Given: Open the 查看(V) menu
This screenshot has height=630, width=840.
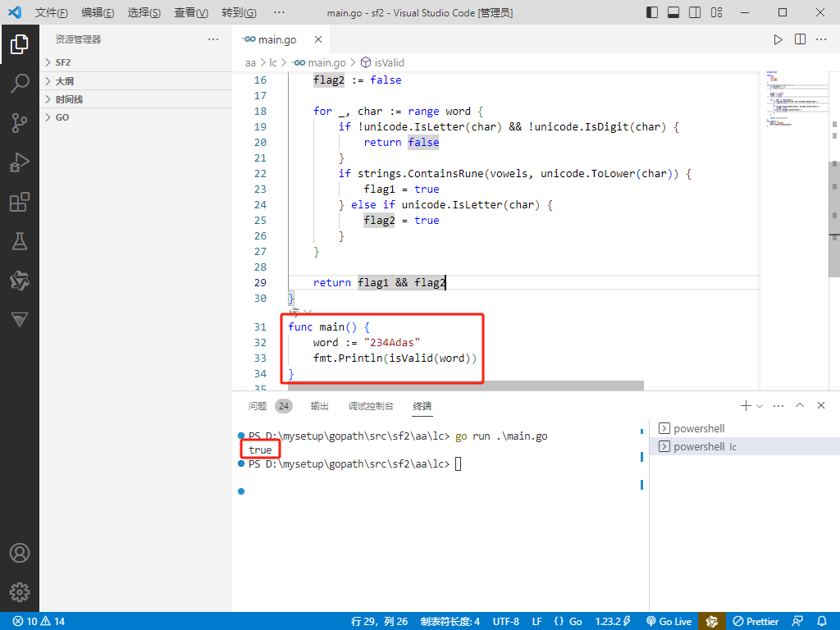Looking at the screenshot, I should coord(190,12).
